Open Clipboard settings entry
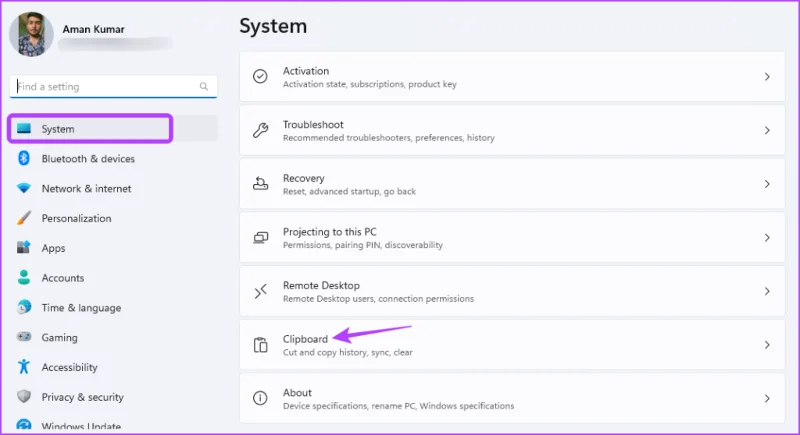This screenshot has width=800, height=435. (512, 345)
